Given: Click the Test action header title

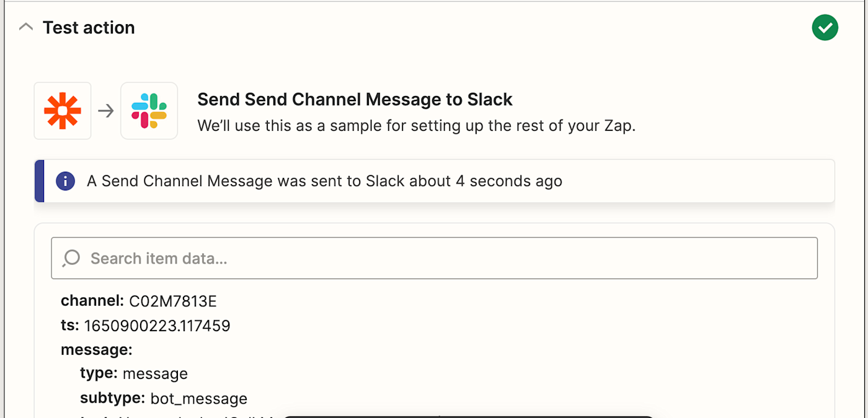Looking at the screenshot, I should [89, 27].
